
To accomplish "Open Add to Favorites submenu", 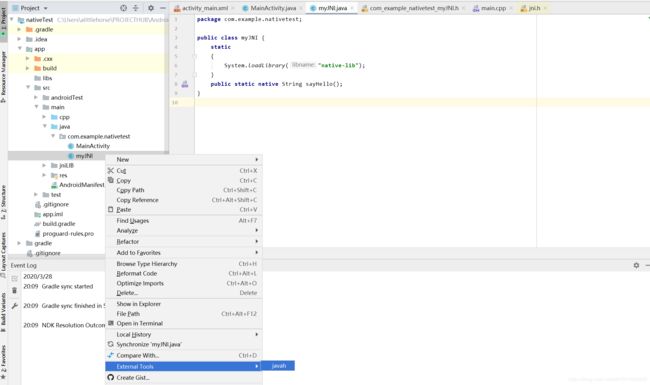I will pos(184,253).
